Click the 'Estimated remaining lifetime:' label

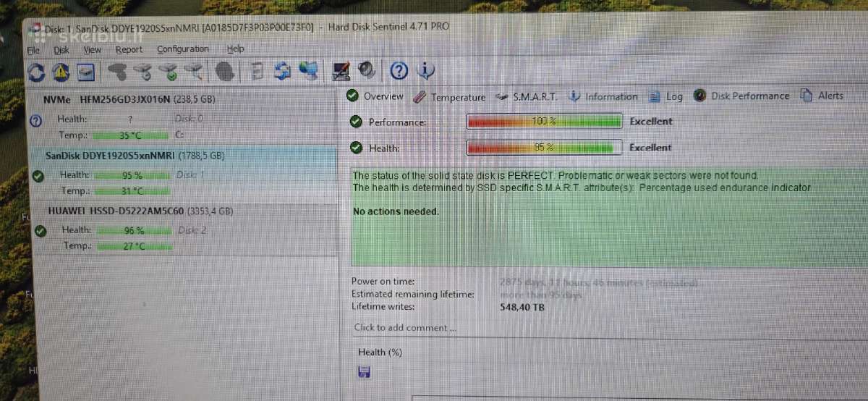413,294
